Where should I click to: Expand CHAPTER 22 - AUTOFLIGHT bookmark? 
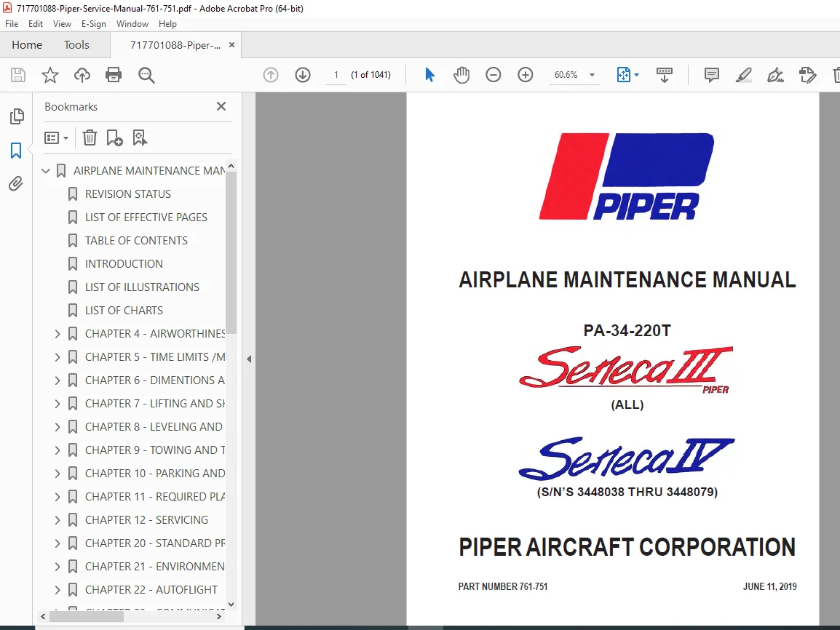pyautogui.click(x=58, y=590)
